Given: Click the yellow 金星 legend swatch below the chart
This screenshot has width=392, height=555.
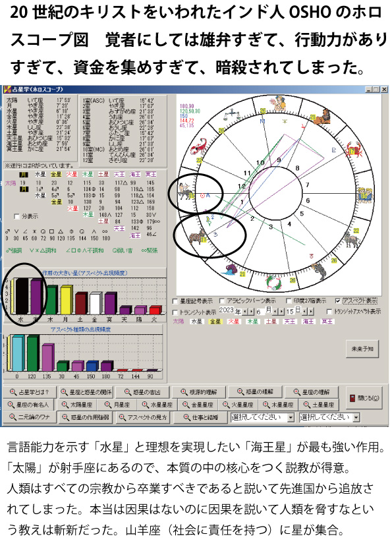Looking at the screenshot, I should [215, 322].
